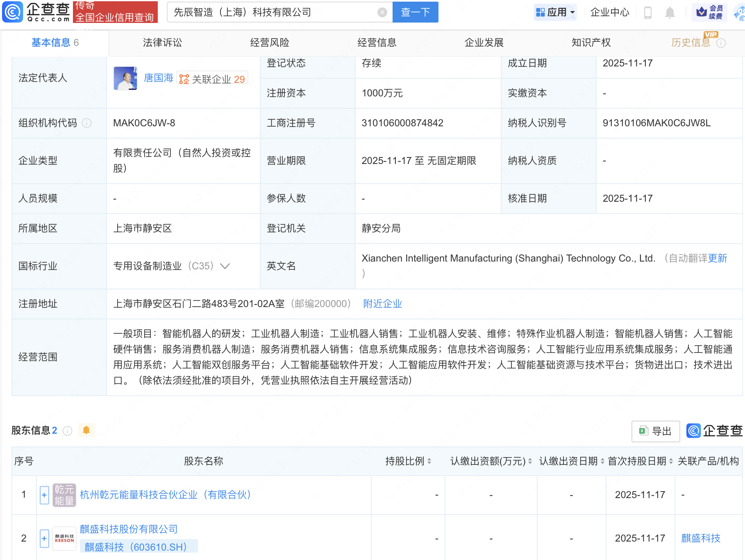Expand row for 杭州乾元能量科技合伙企业
This screenshot has width=745, height=560.
click(44, 495)
